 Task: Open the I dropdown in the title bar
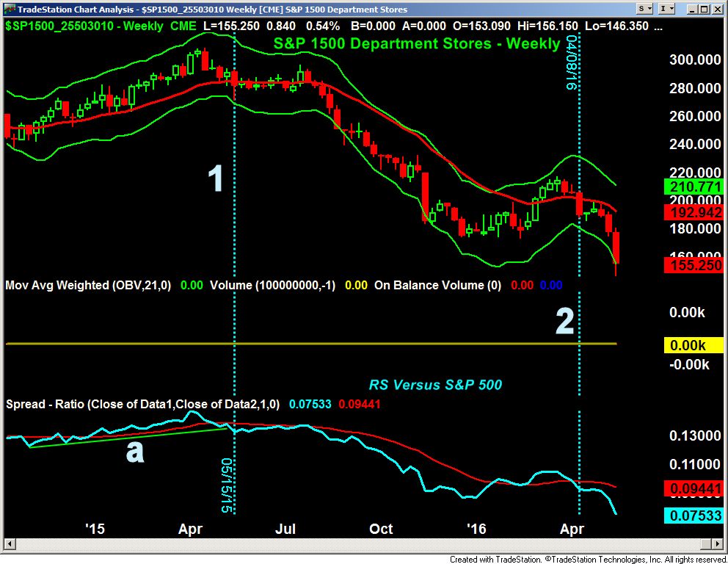click(666, 9)
